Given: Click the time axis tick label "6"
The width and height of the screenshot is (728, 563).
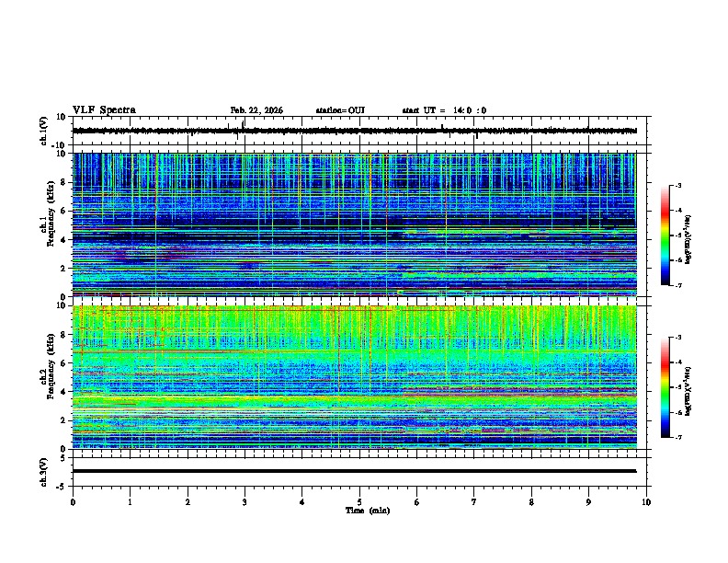Looking at the screenshot, I should point(416,502).
